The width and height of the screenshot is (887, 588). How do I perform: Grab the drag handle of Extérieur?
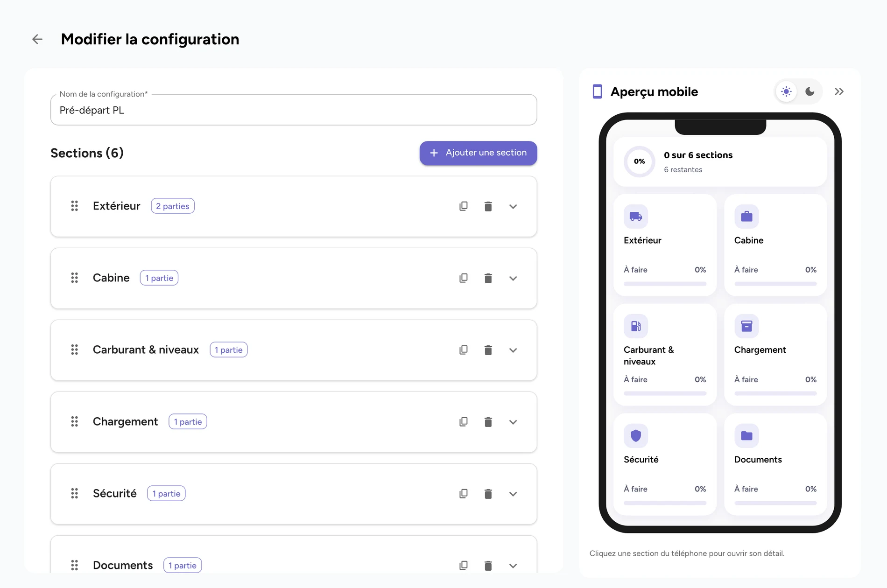click(74, 206)
